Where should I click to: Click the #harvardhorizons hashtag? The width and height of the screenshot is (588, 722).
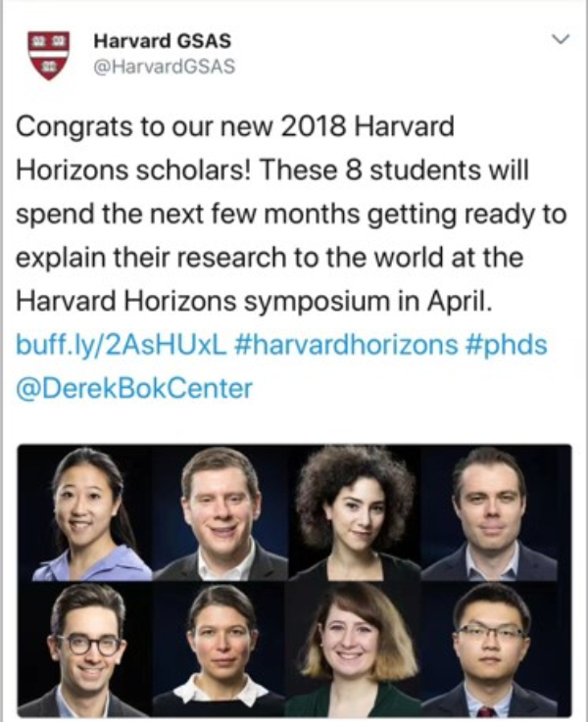pos(346,345)
